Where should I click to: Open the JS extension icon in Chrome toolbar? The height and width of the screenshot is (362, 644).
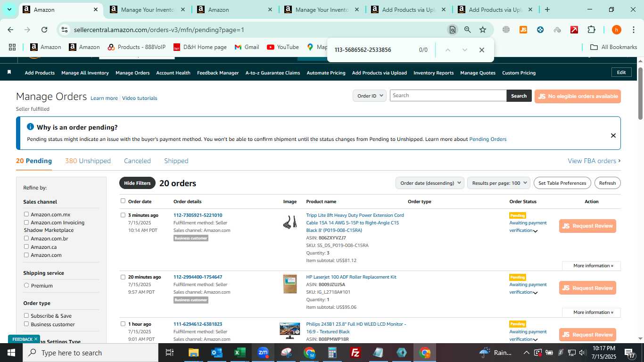click(x=523, y=30)
